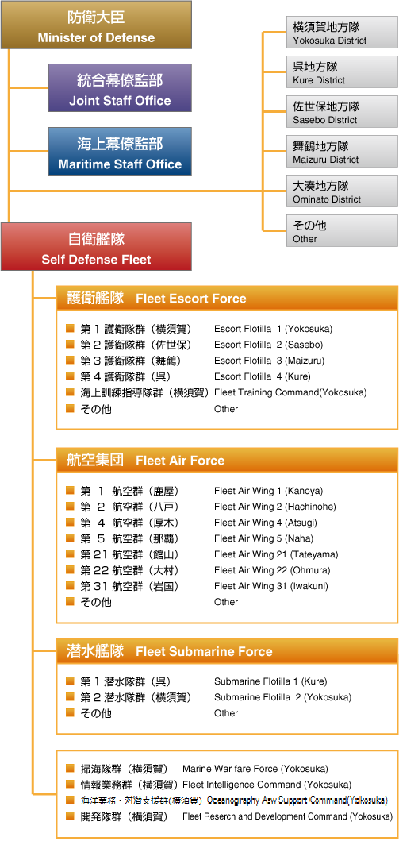The image size is (399, 868).
Task: Select the Other district box
Action: (342, 231)
